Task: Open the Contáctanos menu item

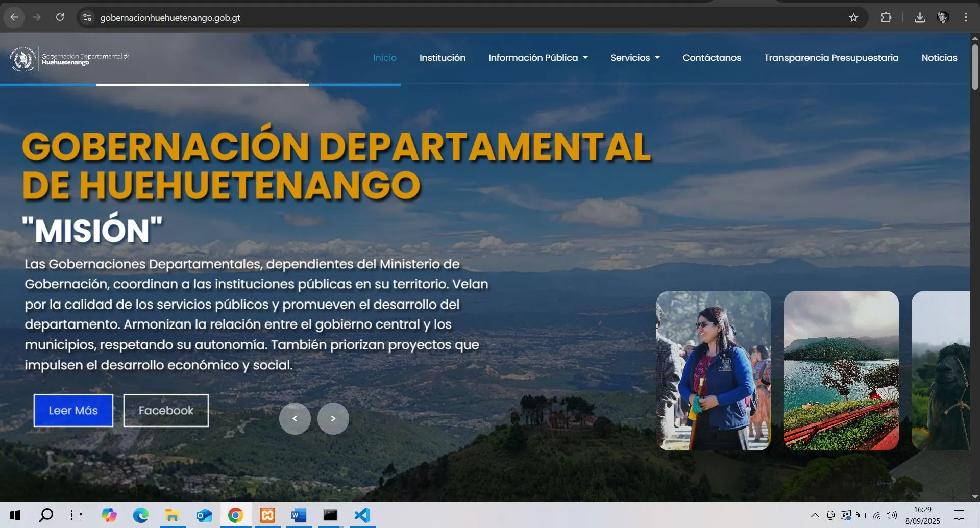Action: (x=712, y=58)
